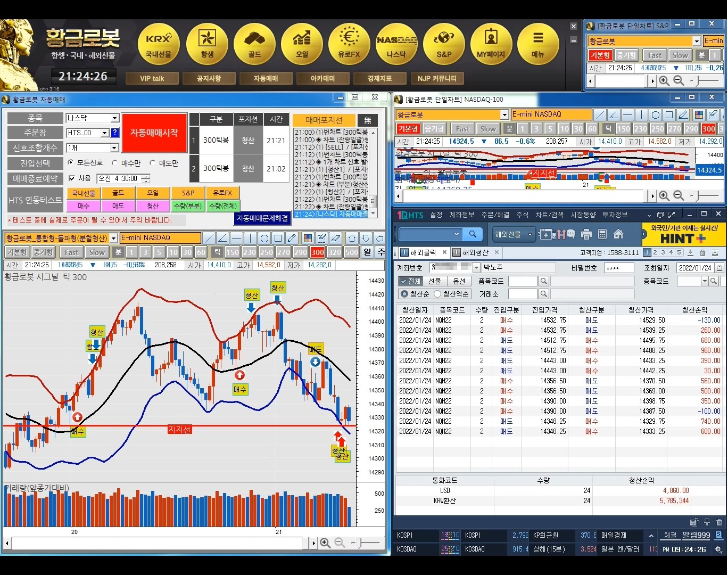This screenshot has width=728, height=575.
Task: Click home icon in 1Q HTS toolbar
Action: [x=618, y=234]
